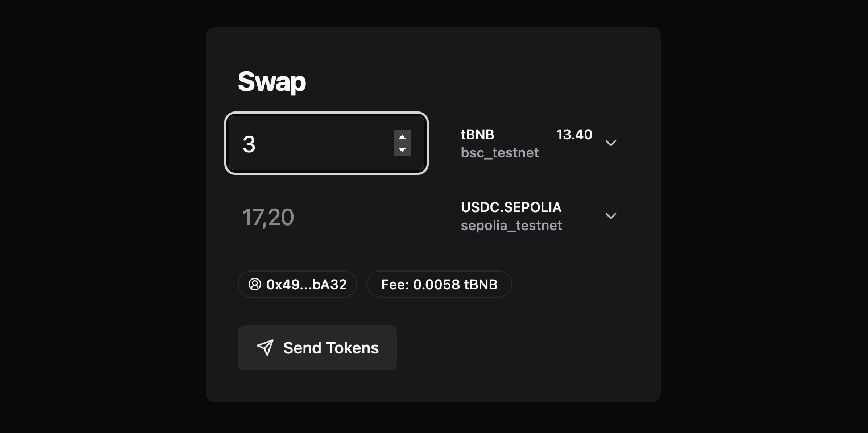Viewport: 868px width, 433px height.
Task: Select the tBNB token name
Action: pyautogui.click(x=477, y=135)
